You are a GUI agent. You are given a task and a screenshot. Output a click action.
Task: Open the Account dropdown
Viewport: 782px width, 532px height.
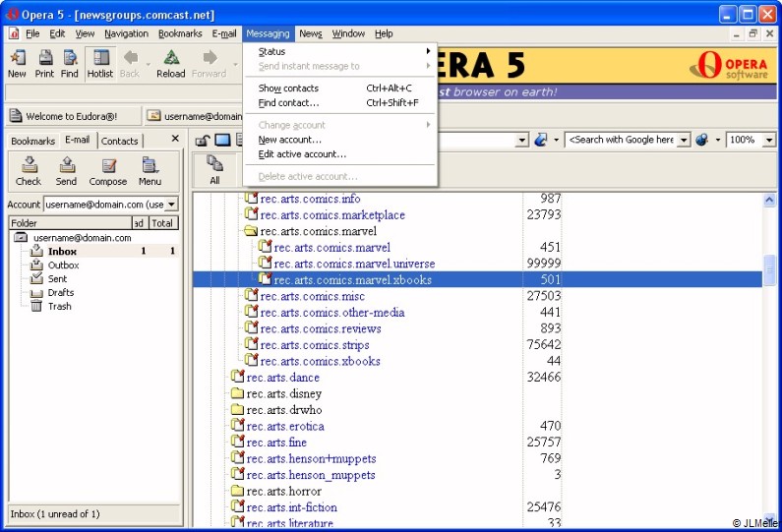(x=171, y=204)
